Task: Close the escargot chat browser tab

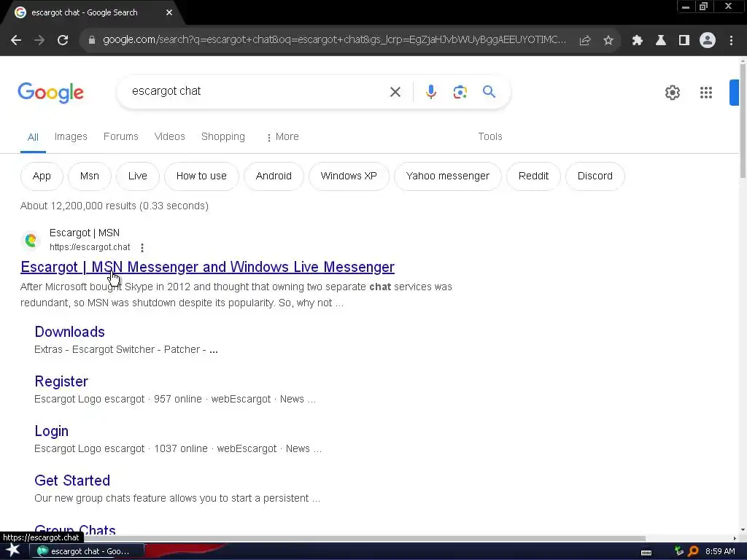Action: [x=169, y=12]
